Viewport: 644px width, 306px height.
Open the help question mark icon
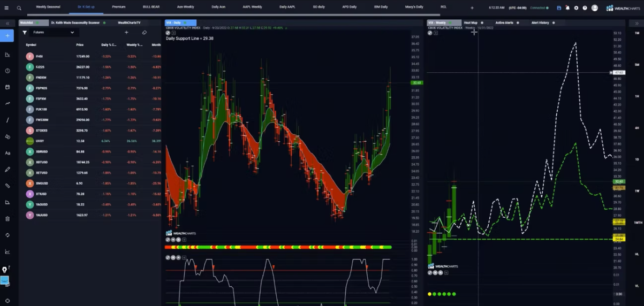pyautogui.click(x=585, y=8)
